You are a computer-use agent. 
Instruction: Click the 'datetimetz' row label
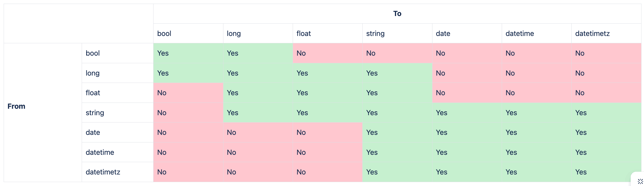(103, 172)
